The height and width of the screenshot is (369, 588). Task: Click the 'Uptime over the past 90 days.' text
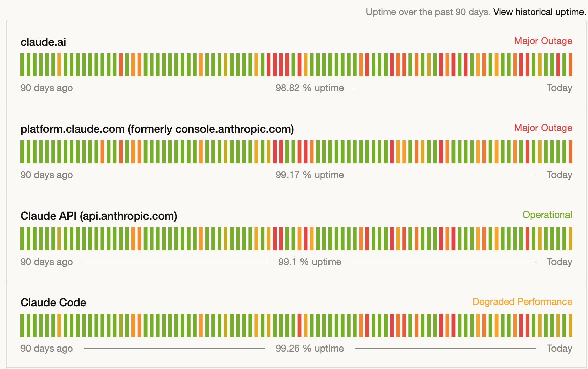tap(428, 12)
